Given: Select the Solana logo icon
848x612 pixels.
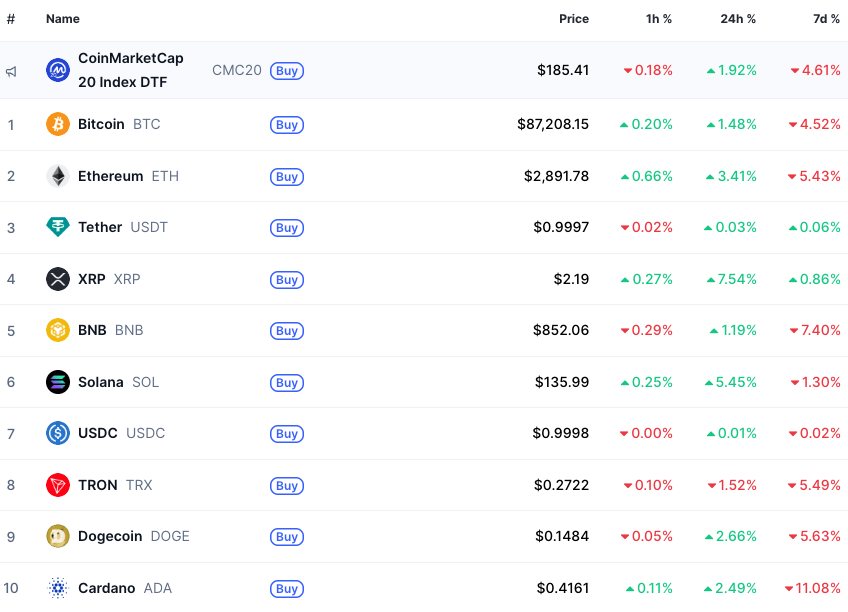Looking at the screenshot, I should (x=57, y=382).
